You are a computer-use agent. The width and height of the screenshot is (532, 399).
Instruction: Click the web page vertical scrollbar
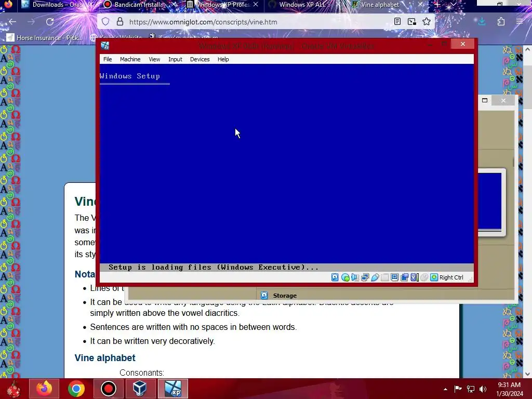(x=527, y=212)
